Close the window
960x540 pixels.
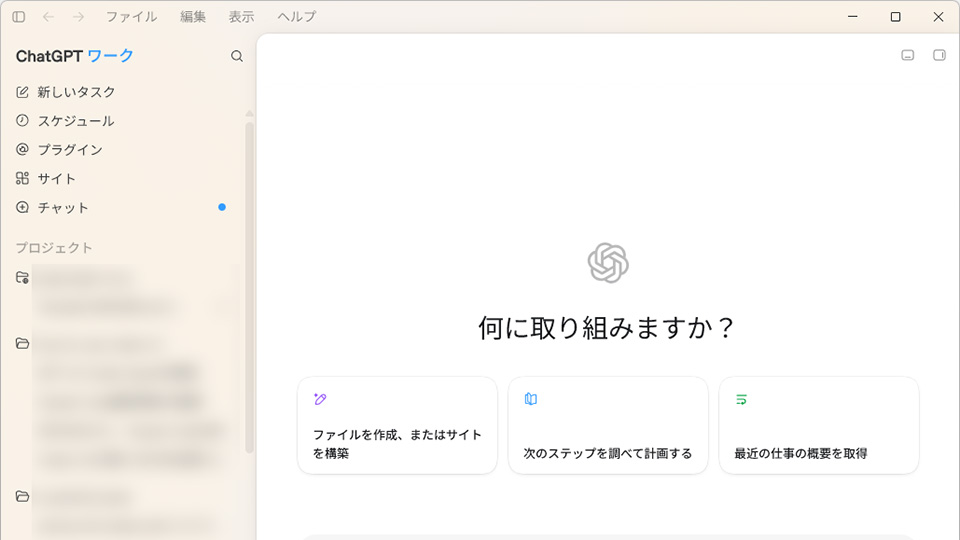pos(938,17)
